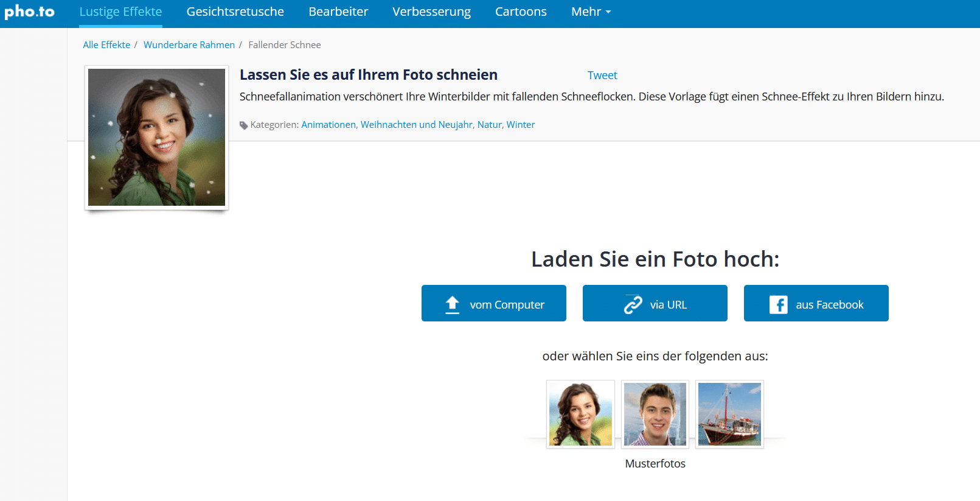Load a photo via URL button
This screenshot has width=980, height=501.
(x=655, y=303)
